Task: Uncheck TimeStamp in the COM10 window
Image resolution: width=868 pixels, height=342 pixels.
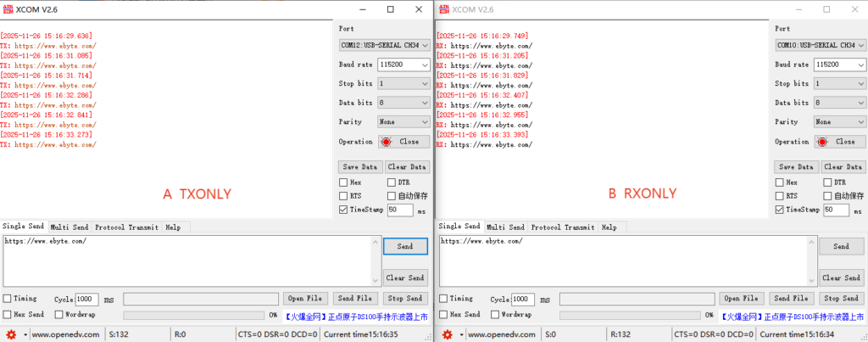Action: [x=779, y=209]
